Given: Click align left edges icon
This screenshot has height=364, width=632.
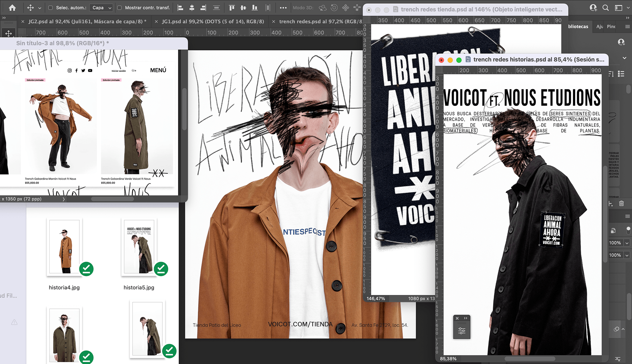Looking at the screenshot, I should coord(180,8).
